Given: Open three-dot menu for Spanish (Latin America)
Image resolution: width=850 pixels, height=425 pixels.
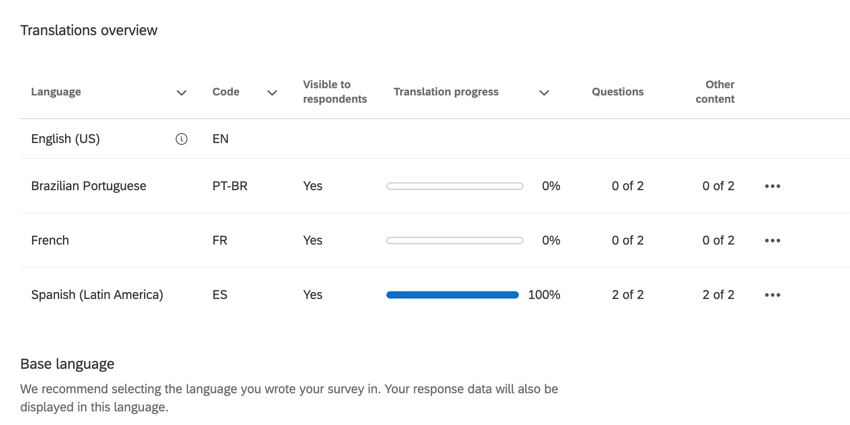Looking at the screenshot, I should pos(772,295).
